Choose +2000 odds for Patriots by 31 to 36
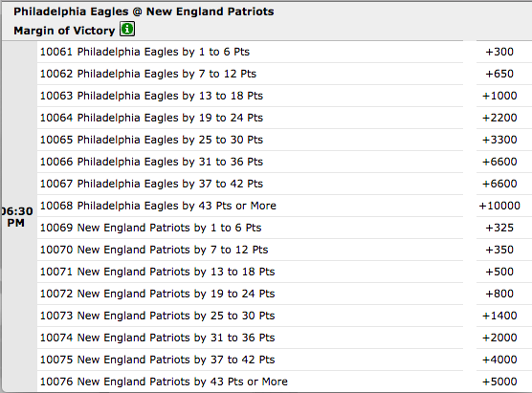The height and width of the screenshot is (393, 532). click(499, 338)
